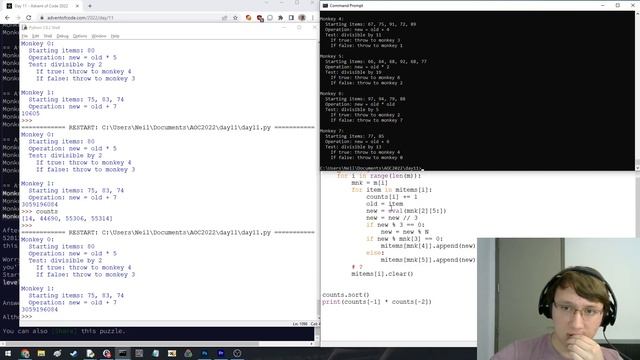640x360 pixels.
Task: Open the Window menu in IDLE
Action: (x=99, y=36)
